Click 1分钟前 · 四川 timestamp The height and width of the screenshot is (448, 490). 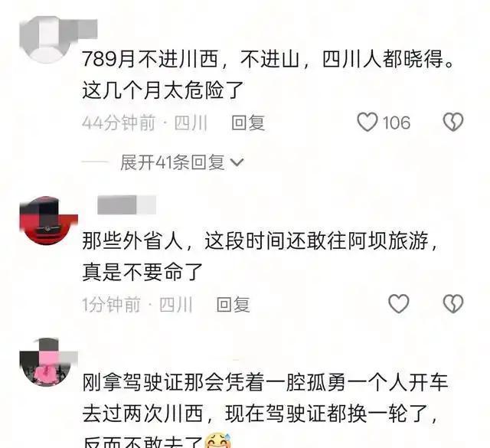coord(137,305)
